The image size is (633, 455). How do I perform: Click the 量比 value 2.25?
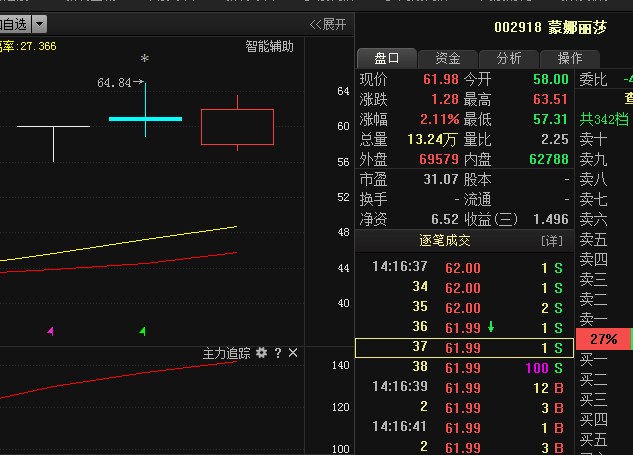555,139
